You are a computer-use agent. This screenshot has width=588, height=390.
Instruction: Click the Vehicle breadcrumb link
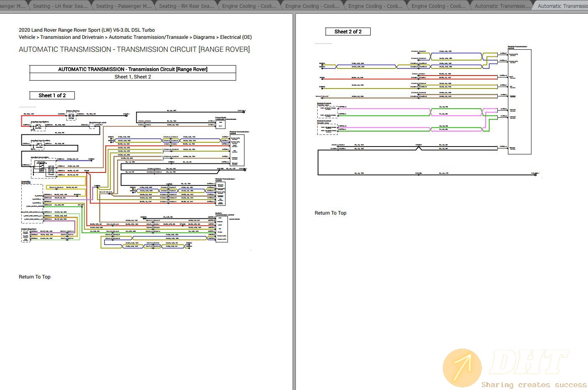27,37
